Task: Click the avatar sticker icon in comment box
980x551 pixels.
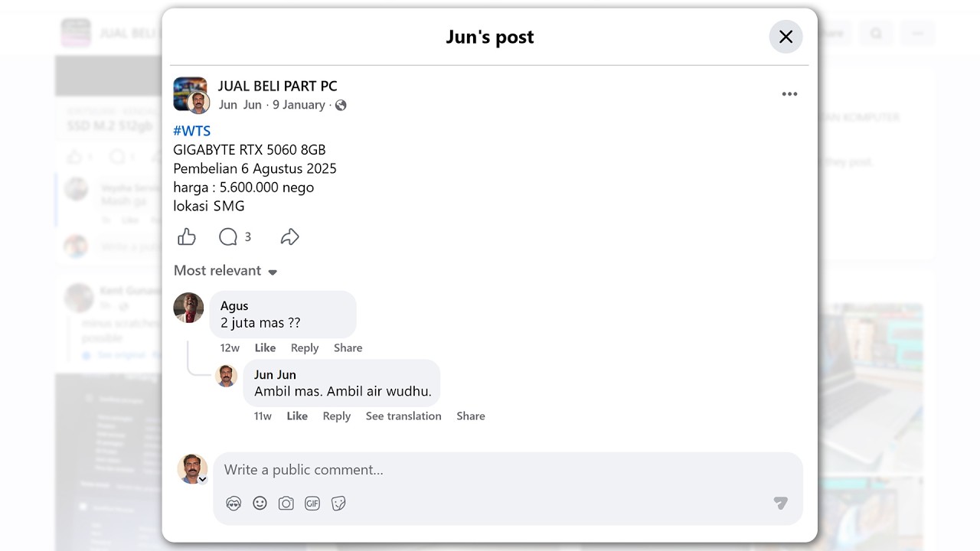Action: 234,503
